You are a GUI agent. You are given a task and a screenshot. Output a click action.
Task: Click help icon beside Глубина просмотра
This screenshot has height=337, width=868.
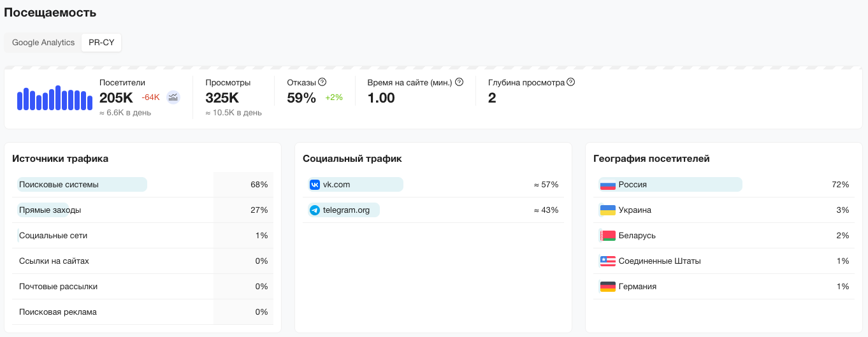point(571,82)
